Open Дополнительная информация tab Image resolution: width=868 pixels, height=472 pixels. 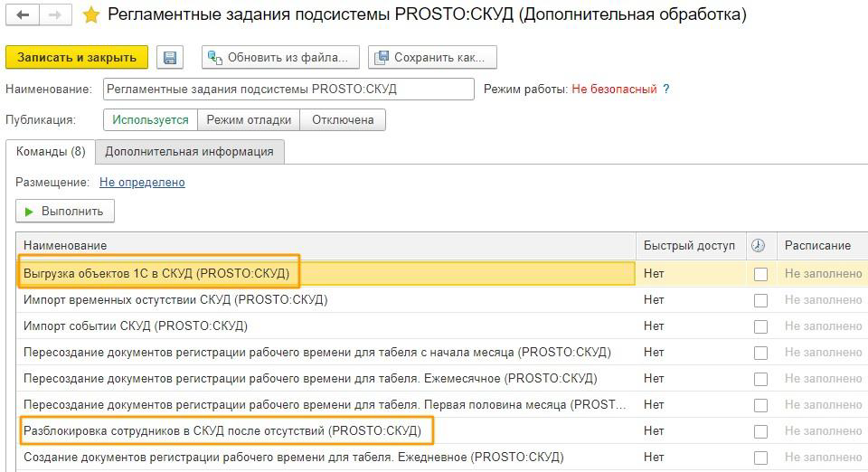[190, 152]
